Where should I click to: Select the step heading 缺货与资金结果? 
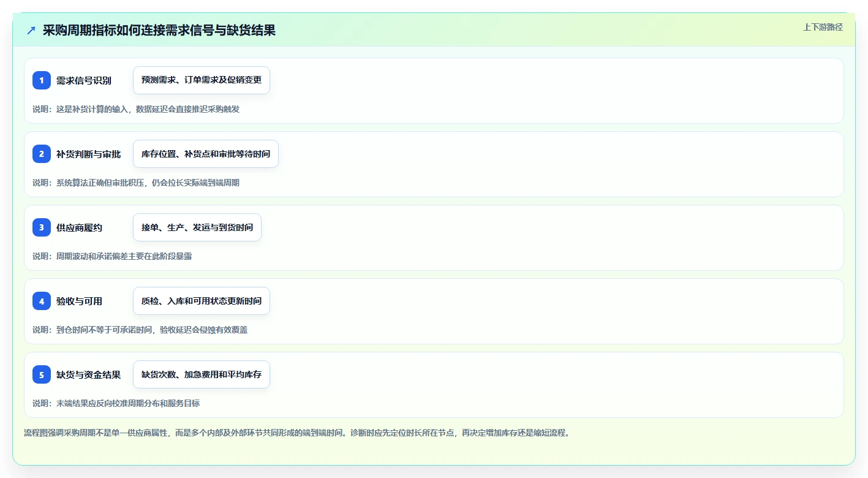point(88,374)
